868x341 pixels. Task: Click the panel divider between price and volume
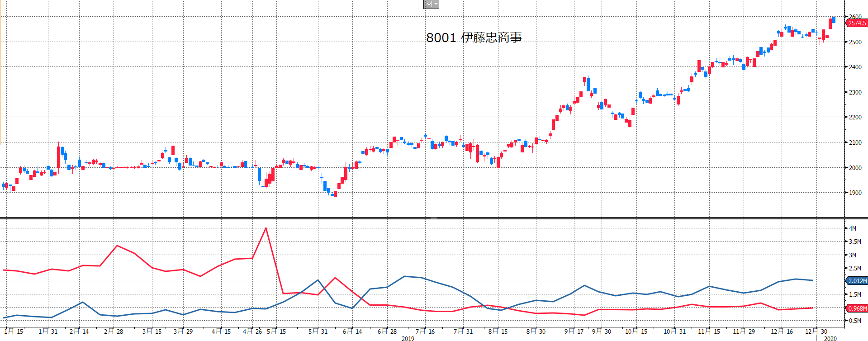tap(433, 218)
